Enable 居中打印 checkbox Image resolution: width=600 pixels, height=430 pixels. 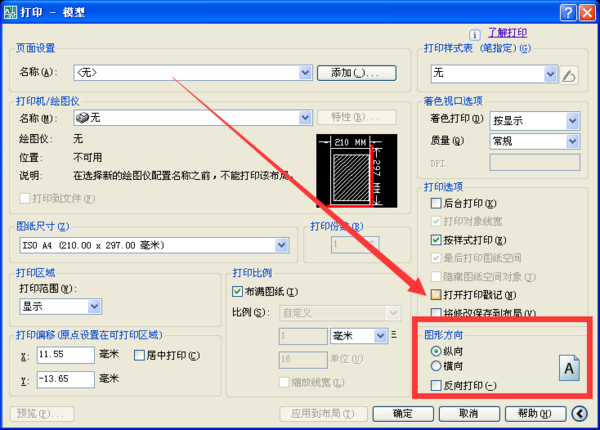coord(139,355)
